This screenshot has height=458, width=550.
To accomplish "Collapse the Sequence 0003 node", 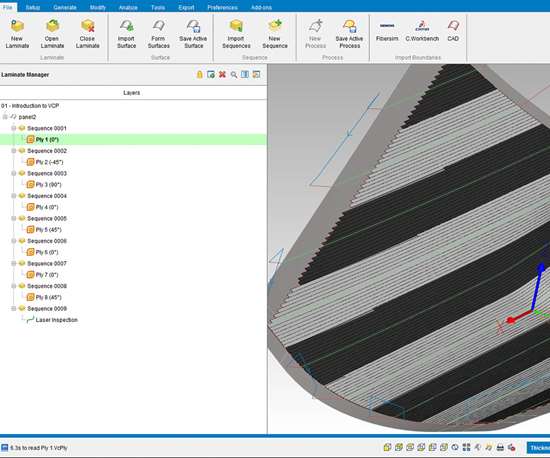I will [x=14, y=173].
